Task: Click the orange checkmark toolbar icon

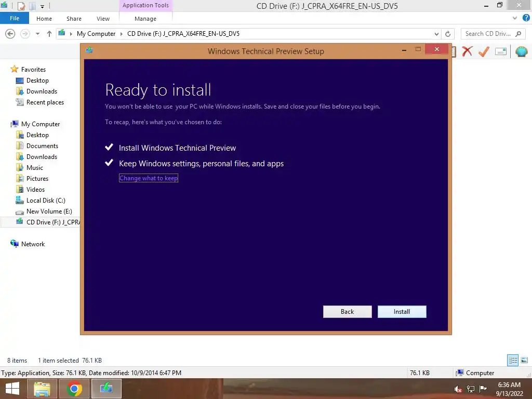Action: click(x=484, y=51)
